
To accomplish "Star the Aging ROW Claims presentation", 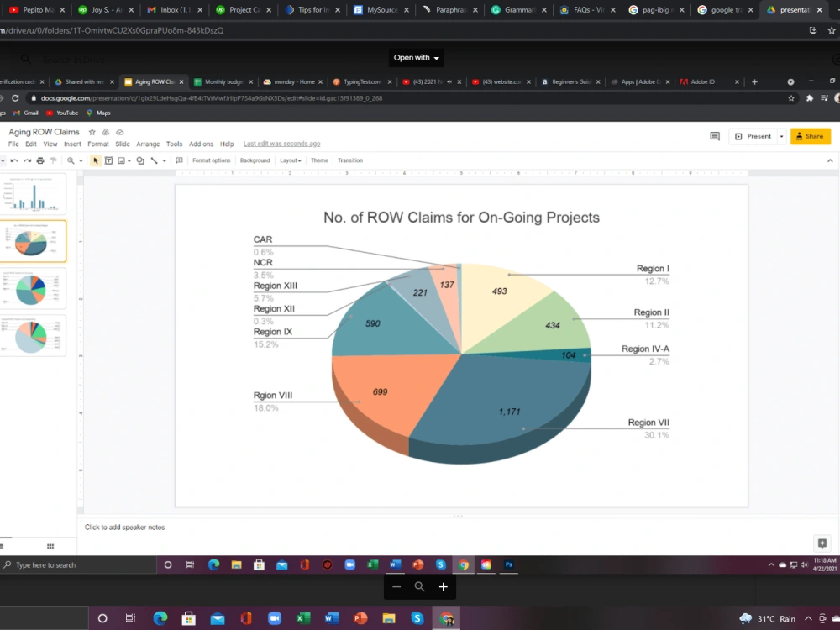I will point(92,132).
